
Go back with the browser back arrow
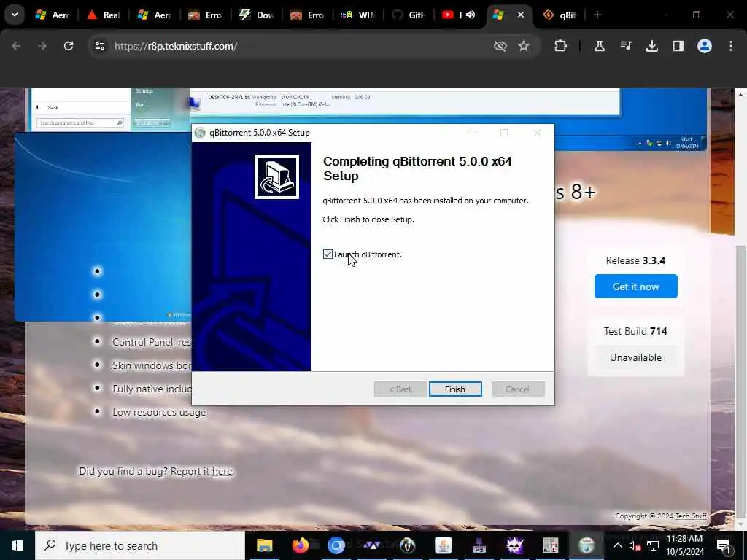(x=16, y=46)
